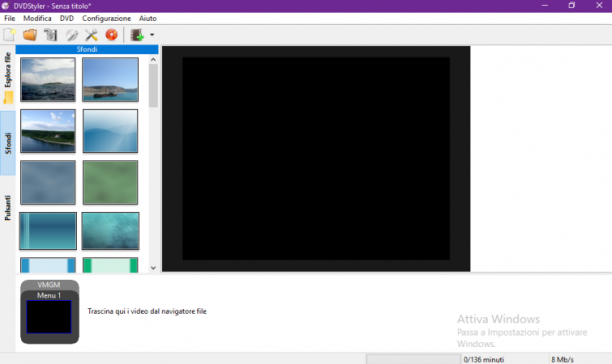This screenshot has width=612, height=364.
Task: Click the DVDStyler title bar app icon
Action: tap(5, 6)
